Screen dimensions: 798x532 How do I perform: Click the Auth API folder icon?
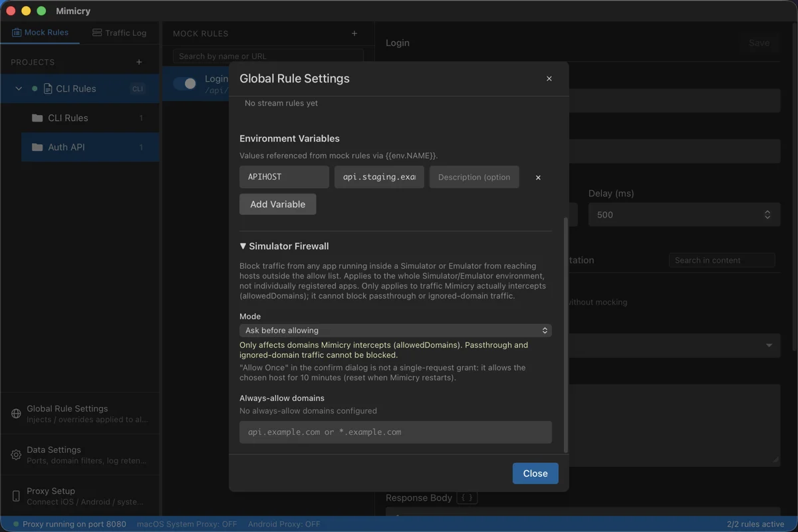pos(37,147)
